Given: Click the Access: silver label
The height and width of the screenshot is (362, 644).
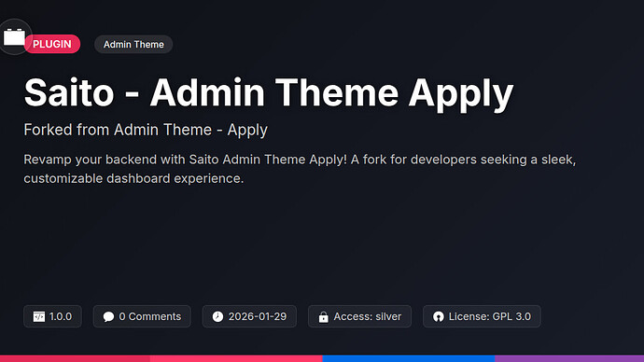Looking at the screenshot, I should 368,316.
